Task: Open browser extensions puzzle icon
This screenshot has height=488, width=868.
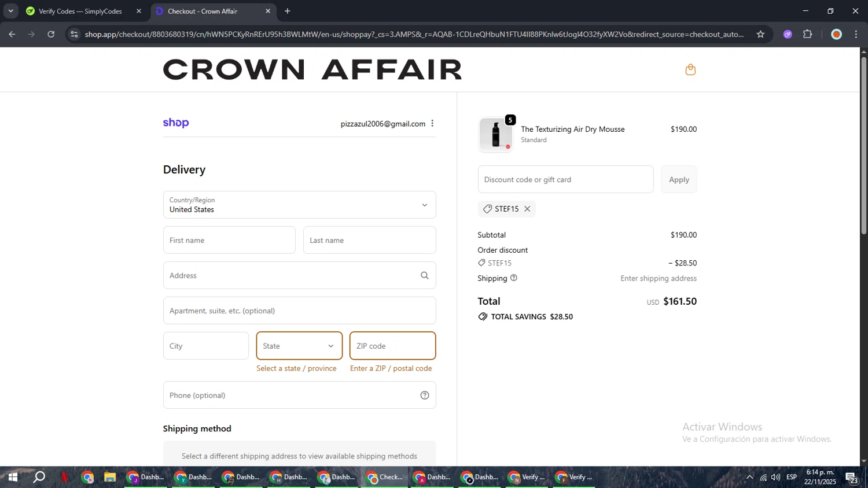Action: (808, 34)
